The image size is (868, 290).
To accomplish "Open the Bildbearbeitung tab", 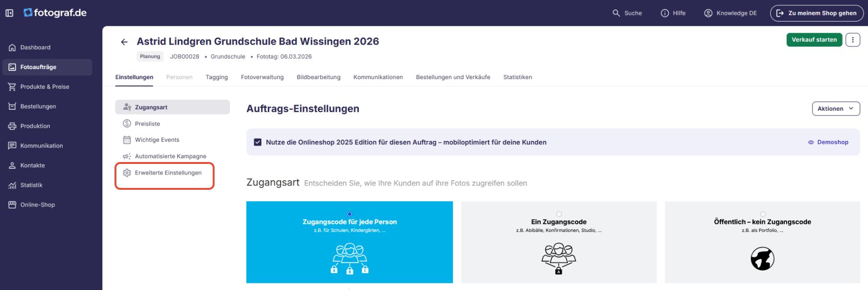I will point(319,77).
